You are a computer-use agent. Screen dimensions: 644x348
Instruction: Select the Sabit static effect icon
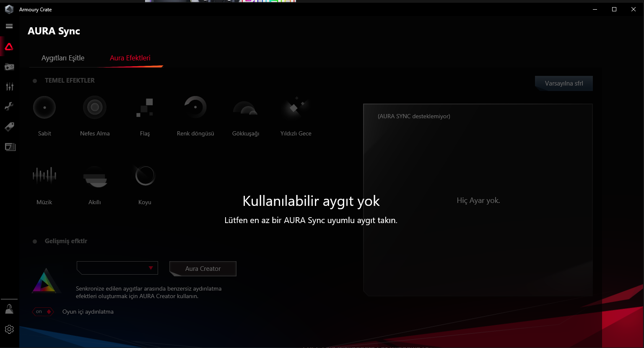(44, 107)
